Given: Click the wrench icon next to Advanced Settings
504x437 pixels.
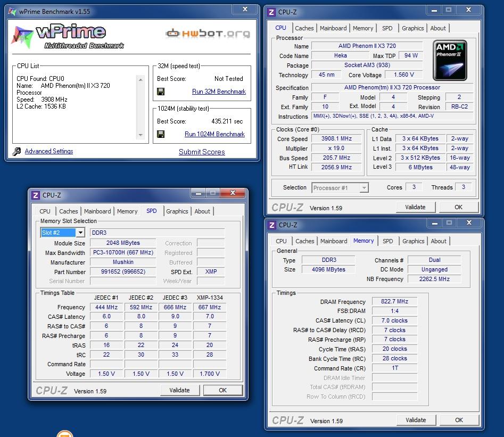Looking at the screenshot, I should coord(16,151).
